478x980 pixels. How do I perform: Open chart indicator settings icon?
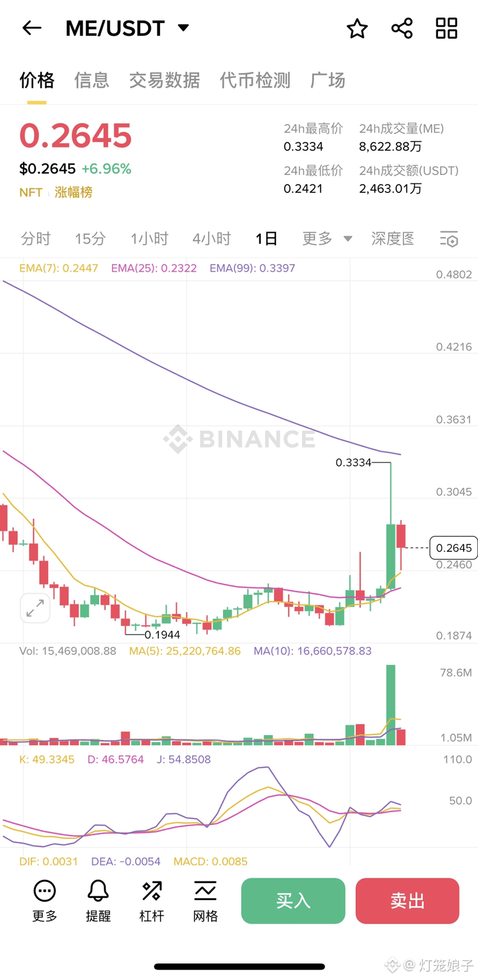pos(449,239)
